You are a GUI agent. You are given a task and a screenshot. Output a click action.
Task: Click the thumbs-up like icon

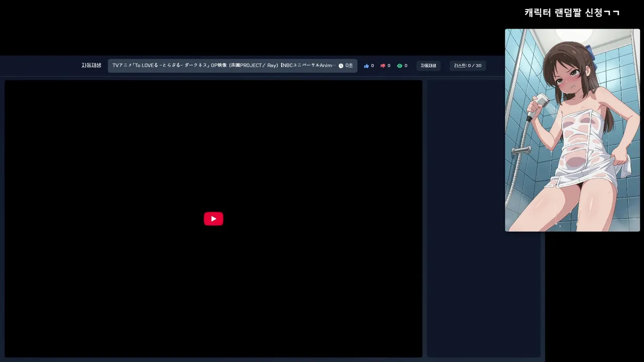[366, 66]
